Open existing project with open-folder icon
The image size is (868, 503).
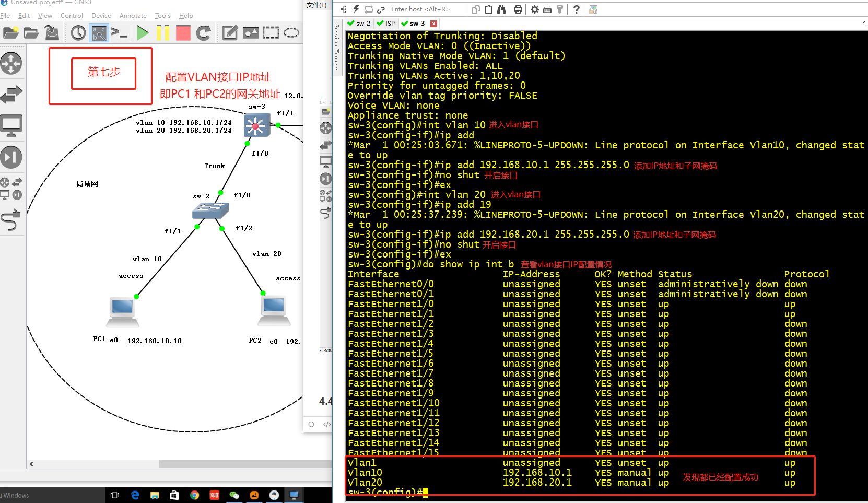tap(31, 33)
